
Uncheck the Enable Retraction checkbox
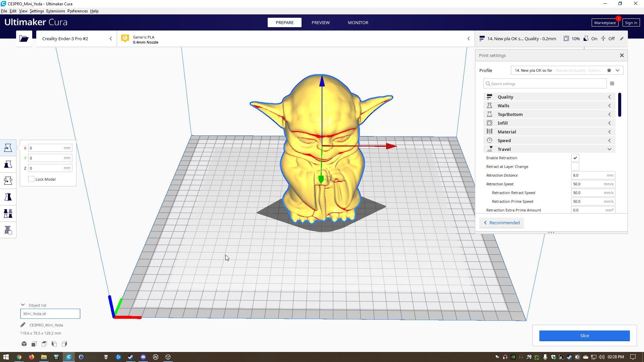575,158
